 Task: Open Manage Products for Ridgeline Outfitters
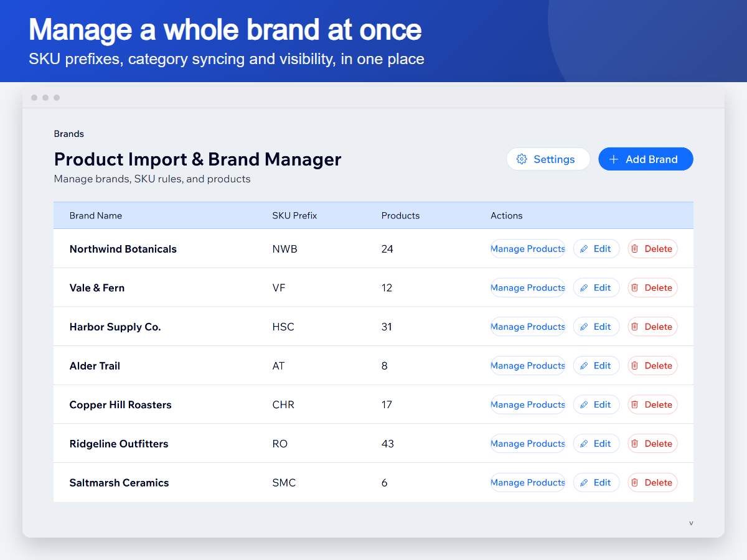pyautogui.click(x=528, y=444)
